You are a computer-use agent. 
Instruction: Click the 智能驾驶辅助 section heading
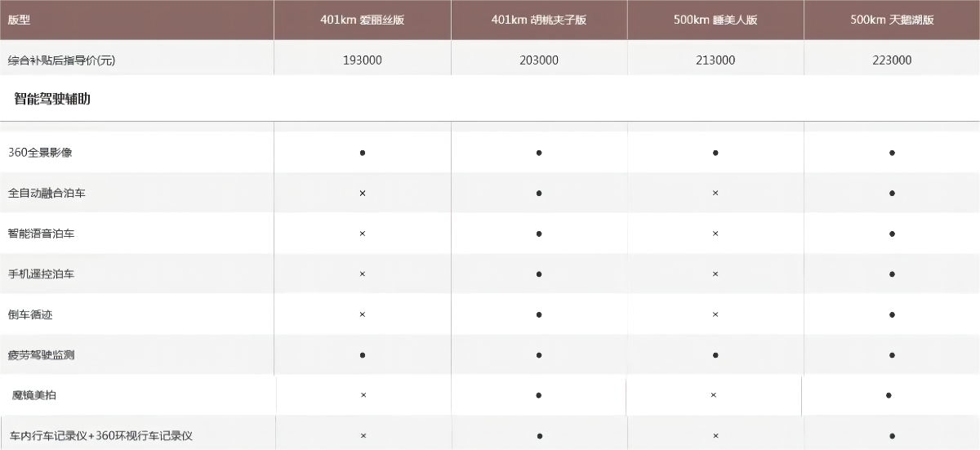[x=52, y=99]
